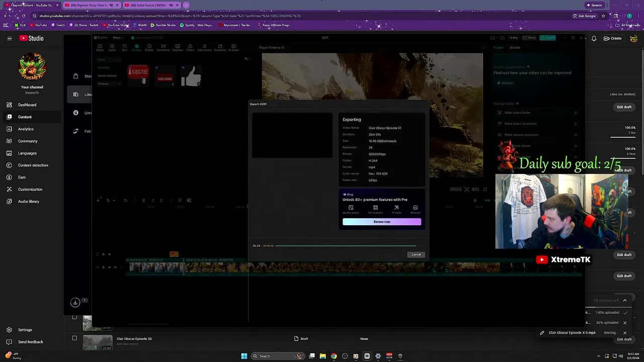Open the XtremeTK channel avatar thumbnail in sidebar
Image resolution: width=644 pixels, height=362 pixels.
coord(32,66)
